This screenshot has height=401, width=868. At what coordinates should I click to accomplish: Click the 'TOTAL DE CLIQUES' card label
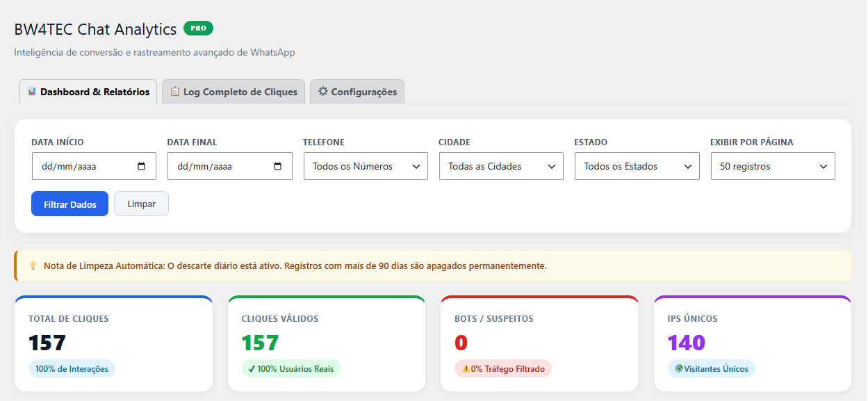pos(69,319)
